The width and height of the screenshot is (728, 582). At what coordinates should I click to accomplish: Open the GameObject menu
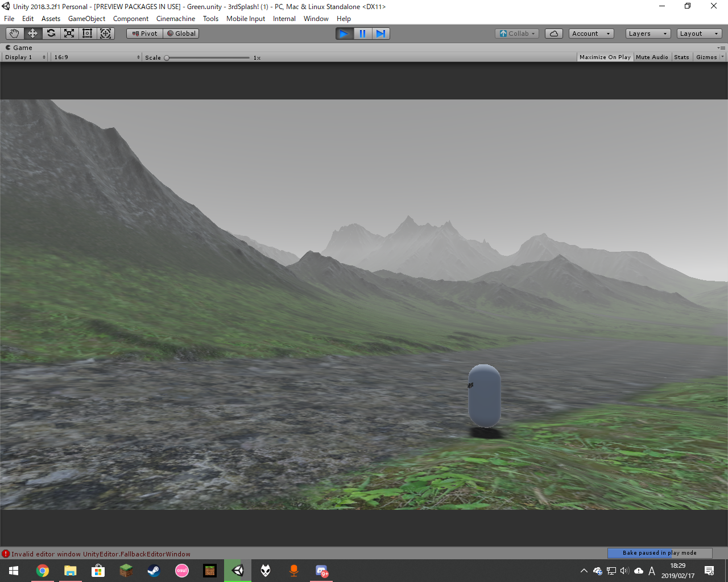(86, 19)
